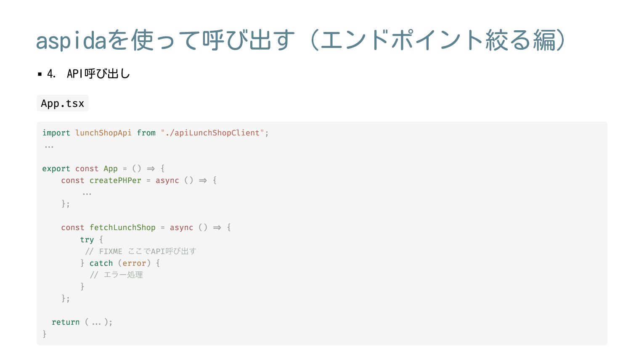Click the try keyword
This screenshot has height=363, width=644.
click(x=87, y=240)
